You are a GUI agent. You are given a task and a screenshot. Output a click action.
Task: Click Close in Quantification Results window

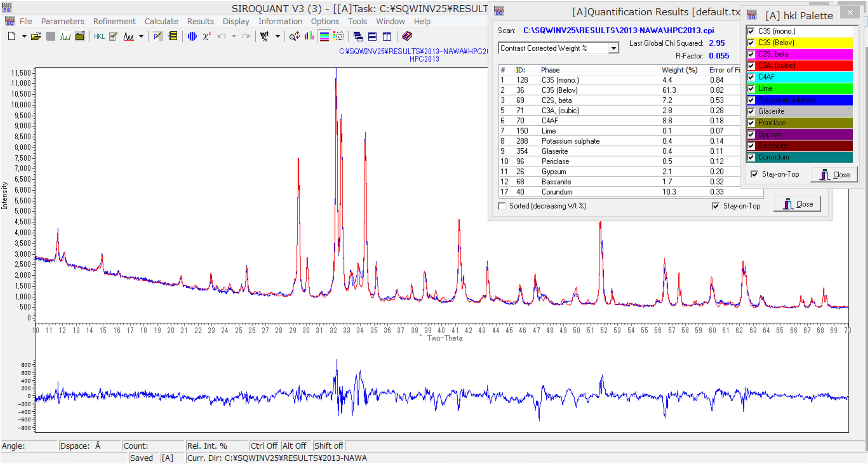tap(797, 204)
